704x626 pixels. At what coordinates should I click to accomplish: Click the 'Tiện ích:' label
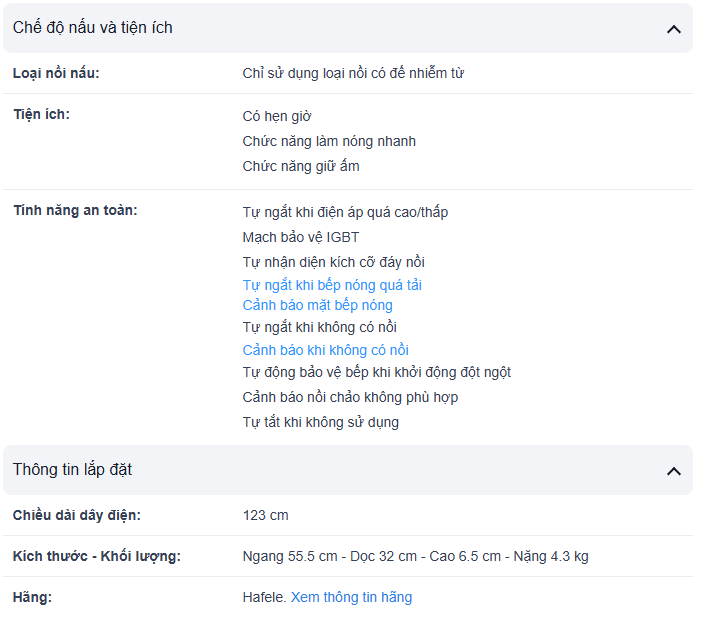41,114
